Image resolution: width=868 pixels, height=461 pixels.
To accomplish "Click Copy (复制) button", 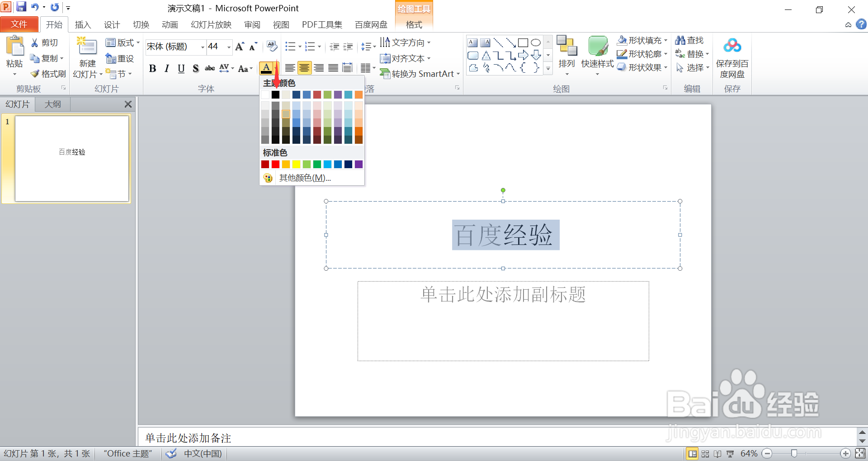I will point(47,58).
